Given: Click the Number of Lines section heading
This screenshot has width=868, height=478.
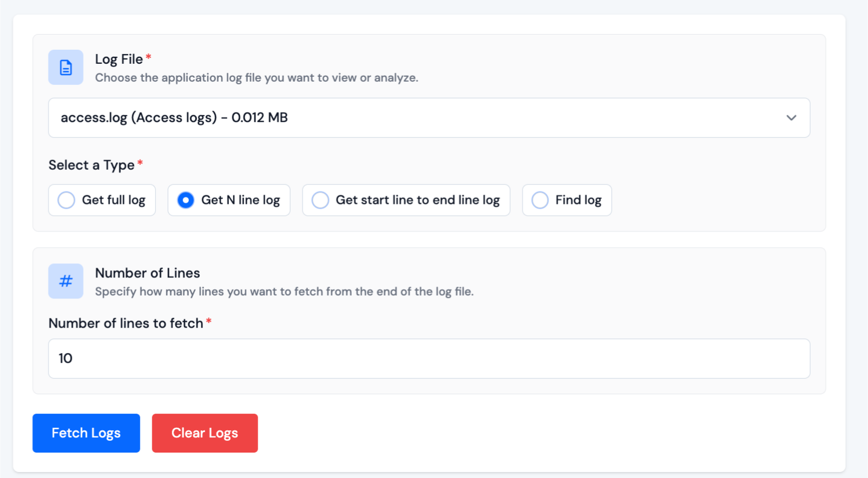Looking at the screenshot, I should (x=147, y=273).
